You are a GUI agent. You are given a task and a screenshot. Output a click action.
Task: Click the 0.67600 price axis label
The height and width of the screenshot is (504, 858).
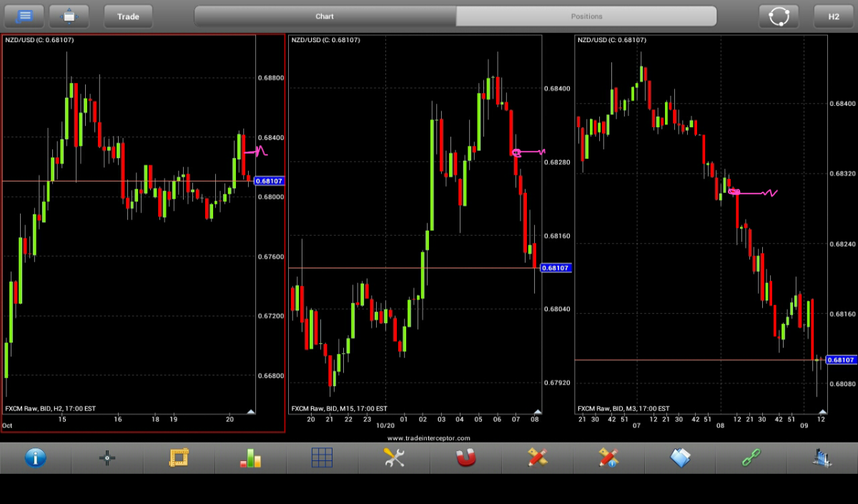pyautogui.click(x=270, y=257)
